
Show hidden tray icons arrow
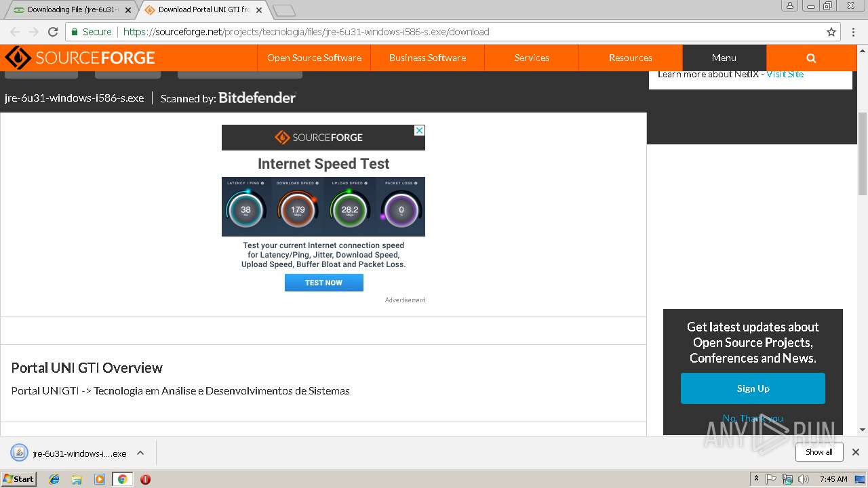coord(756,479)
